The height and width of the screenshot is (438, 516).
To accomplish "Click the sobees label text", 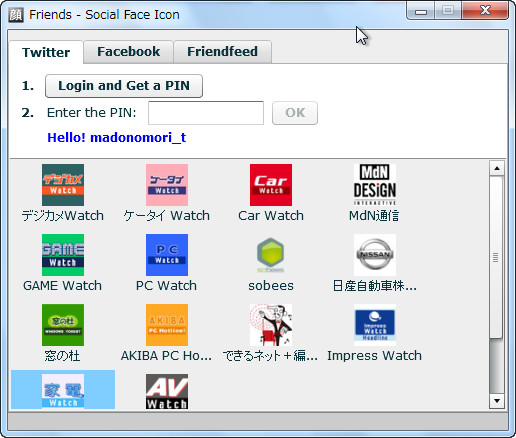I will [x=271, y=286].
